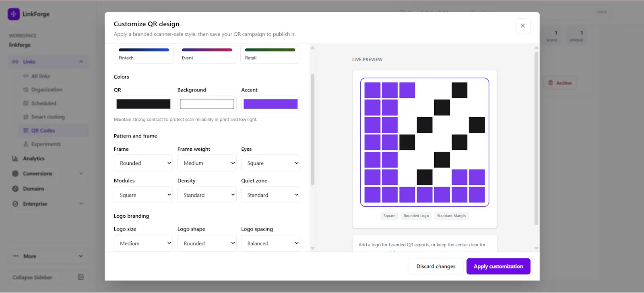Click the live QR preview image
Image resolution: width=644 pixels, height=293 pixels.
click(x=425, y=142)
